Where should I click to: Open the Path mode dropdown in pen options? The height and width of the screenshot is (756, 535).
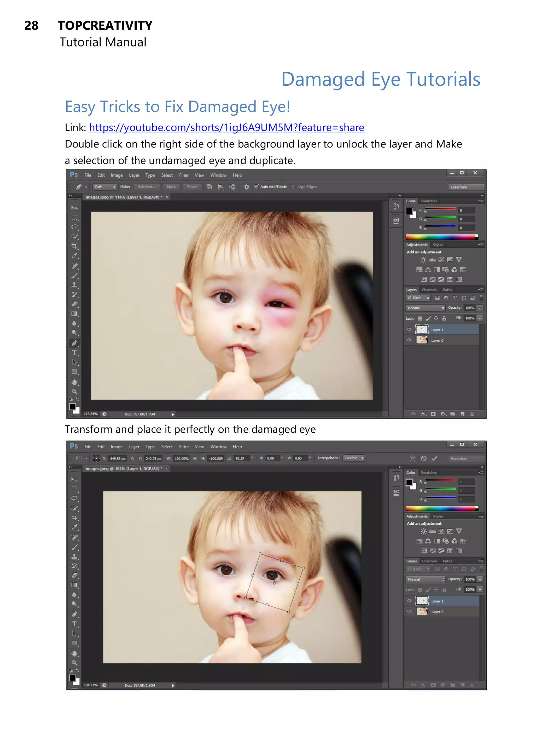point(104,187)
